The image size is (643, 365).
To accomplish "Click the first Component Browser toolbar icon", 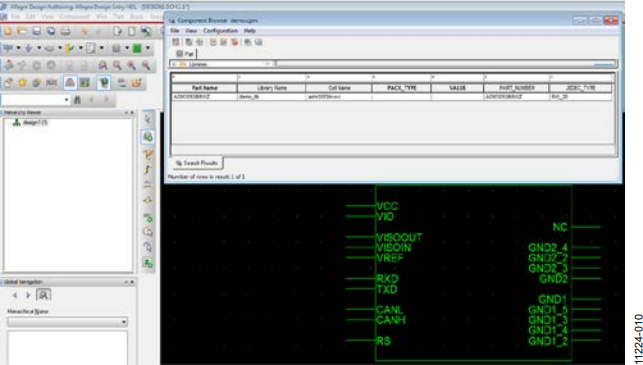I will 176,42.
